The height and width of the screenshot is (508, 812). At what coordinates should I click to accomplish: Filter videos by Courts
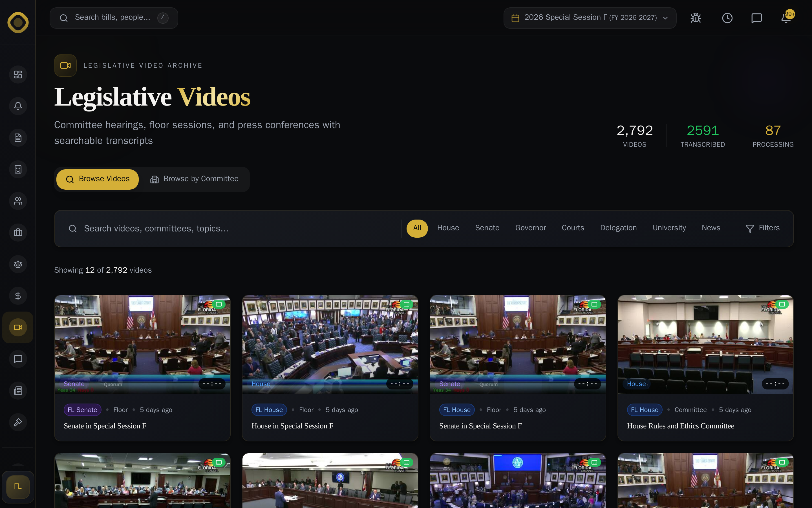pos(573,228)
